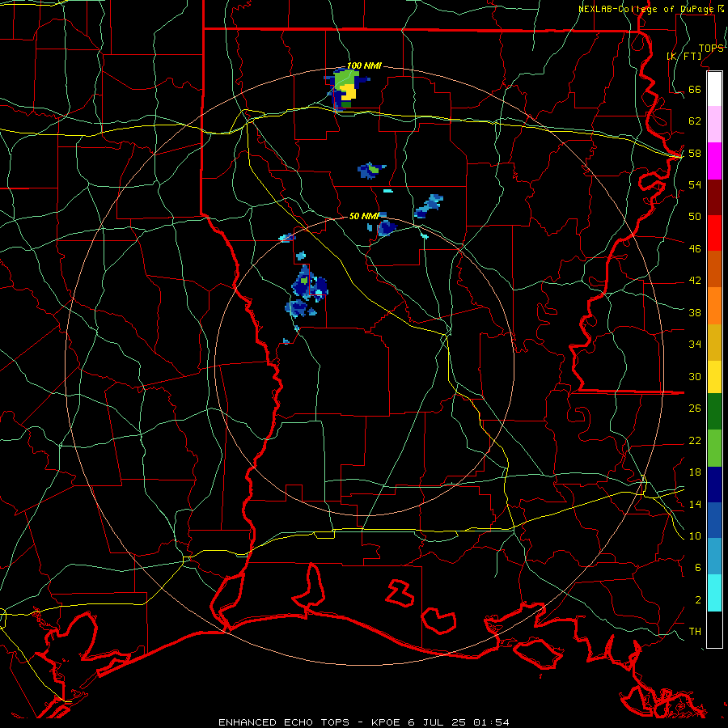Click the "[K FT]" units label
This screenshot has width=728, height=728.
pyautogui.click(x=684, y=56)
